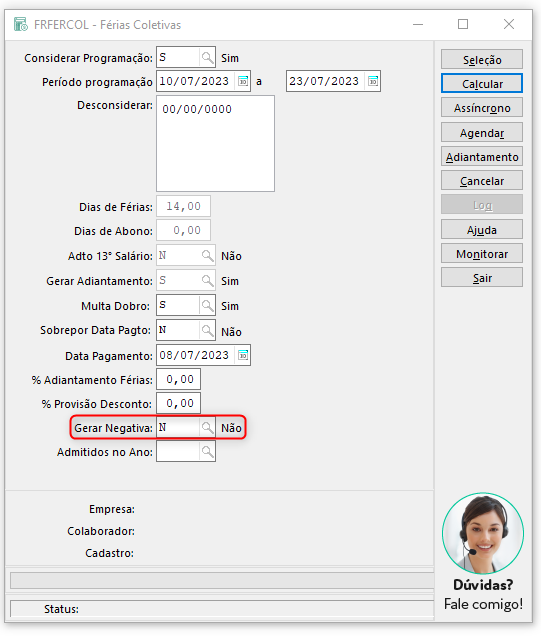The image size is (541, 636).
Task: Click the FRFERCOL window title icon
Action: [x=21, y=24]
